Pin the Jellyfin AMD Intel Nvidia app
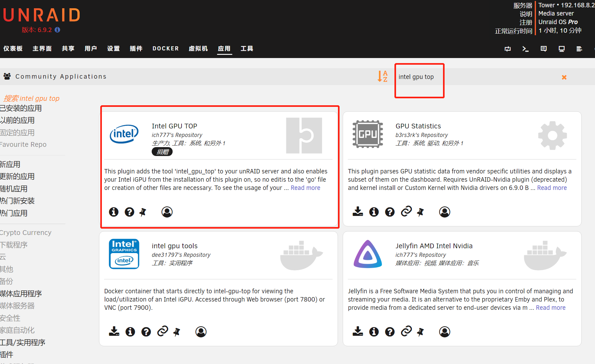The image size is (595, 364). (421, 332)
